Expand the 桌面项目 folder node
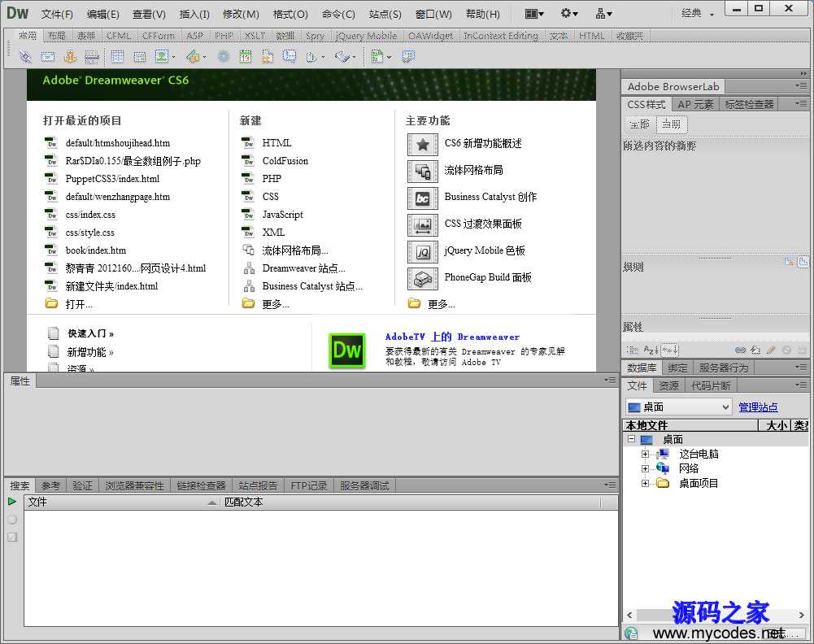The image size is (814, 644). click(645, 483)
